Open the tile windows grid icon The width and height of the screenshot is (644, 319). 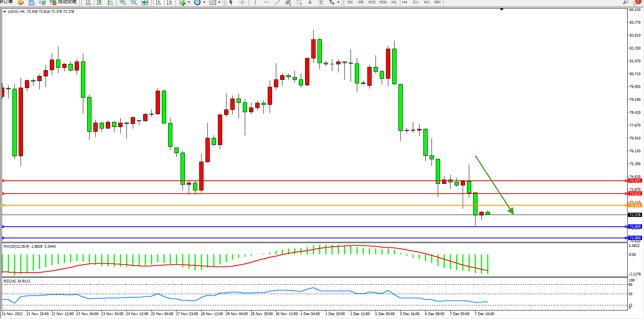pyautogui.click(x=145, y=2)
